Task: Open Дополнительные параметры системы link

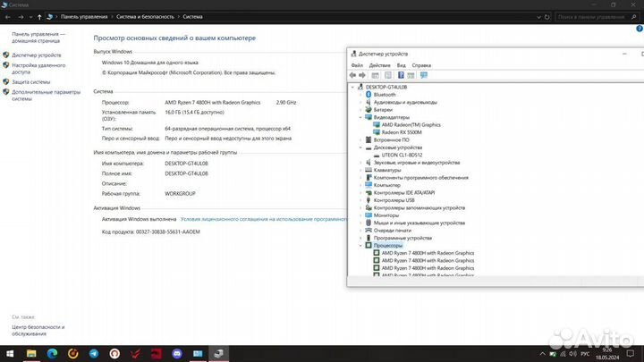Action: click(46, 96)
